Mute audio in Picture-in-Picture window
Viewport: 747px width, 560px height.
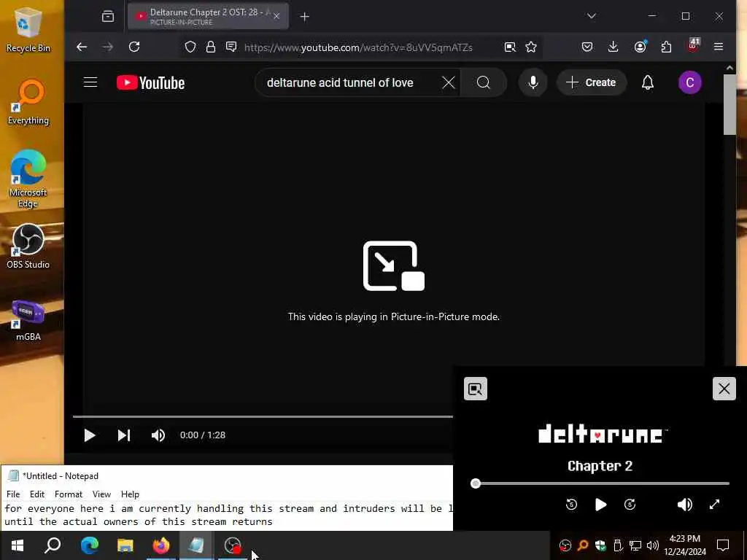point(684,505)
